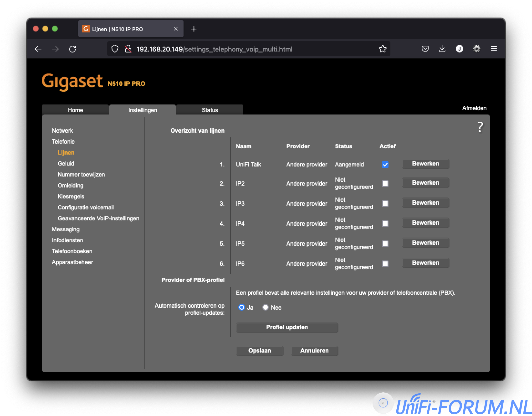Click Bewerken for the UniFi Talk line
Screen dimensions: 532x416
(425, 164)
